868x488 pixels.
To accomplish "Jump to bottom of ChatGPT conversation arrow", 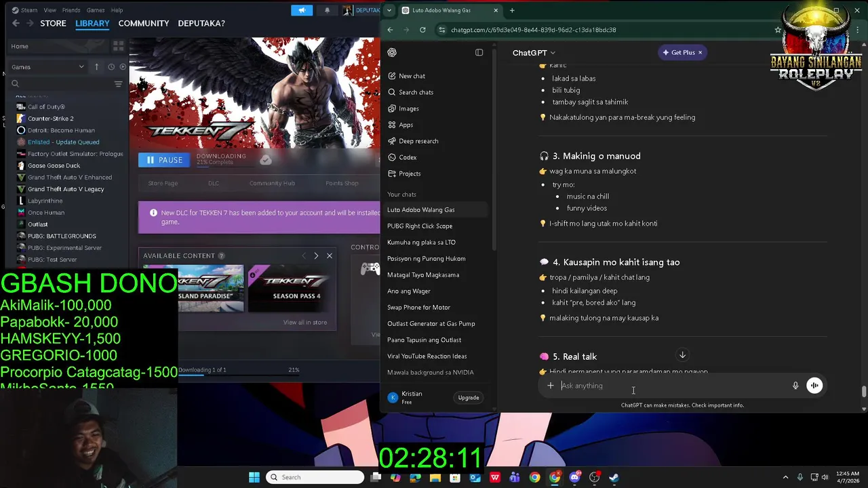I will tap(683, 355).
